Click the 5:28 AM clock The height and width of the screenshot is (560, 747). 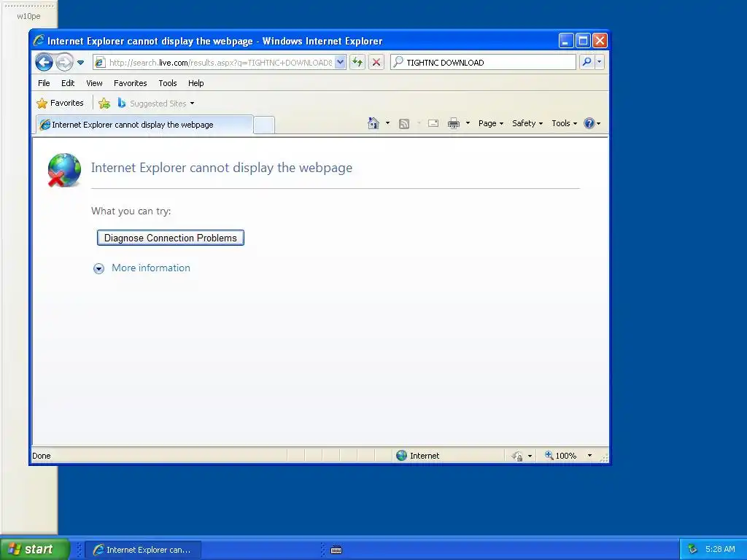720,549
